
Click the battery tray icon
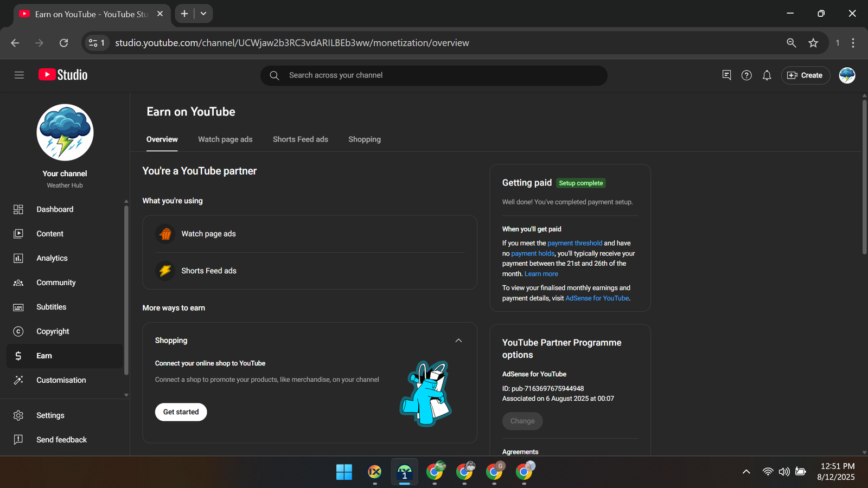pos(801,472)
